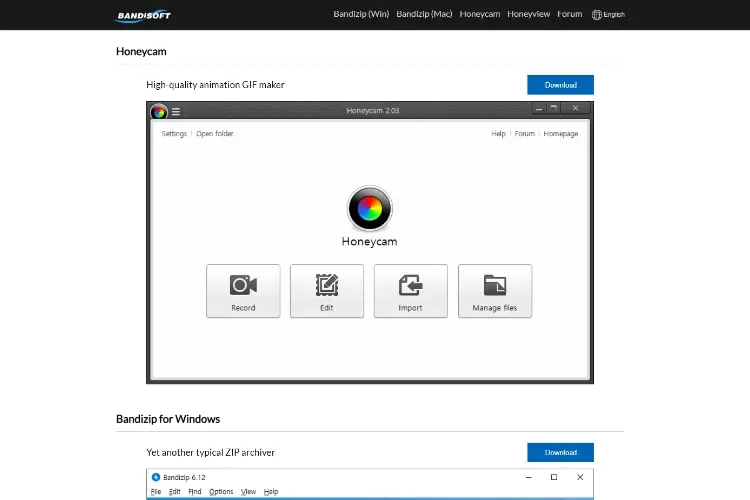The height and width of the screenshot is (500, 750).
Task: Click the globe language icon
Action: click(x=596, y=15)
